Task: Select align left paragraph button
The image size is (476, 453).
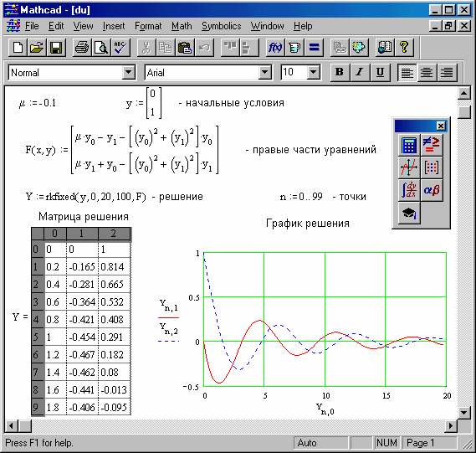Action: [407, 72]
